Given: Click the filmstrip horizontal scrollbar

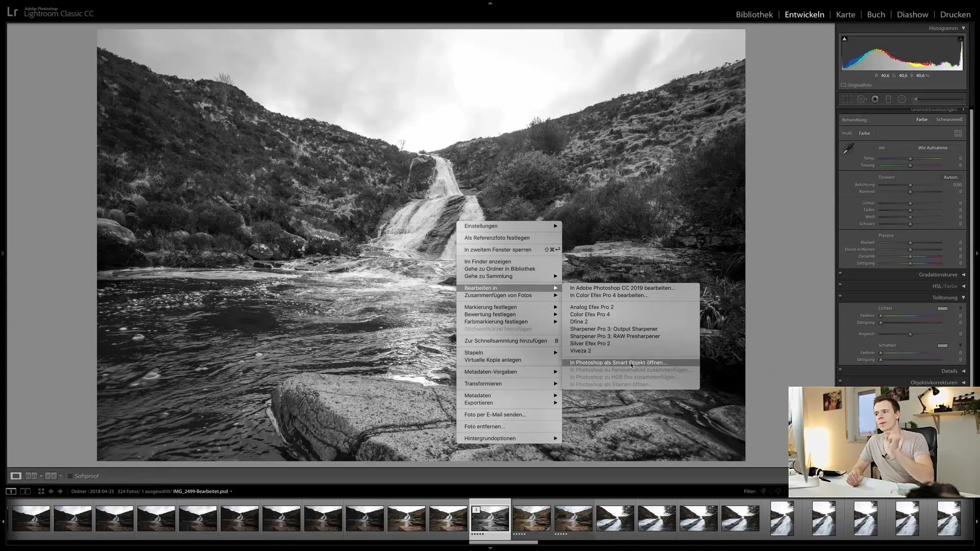Looking at the screenshot, I should [503, 542].
